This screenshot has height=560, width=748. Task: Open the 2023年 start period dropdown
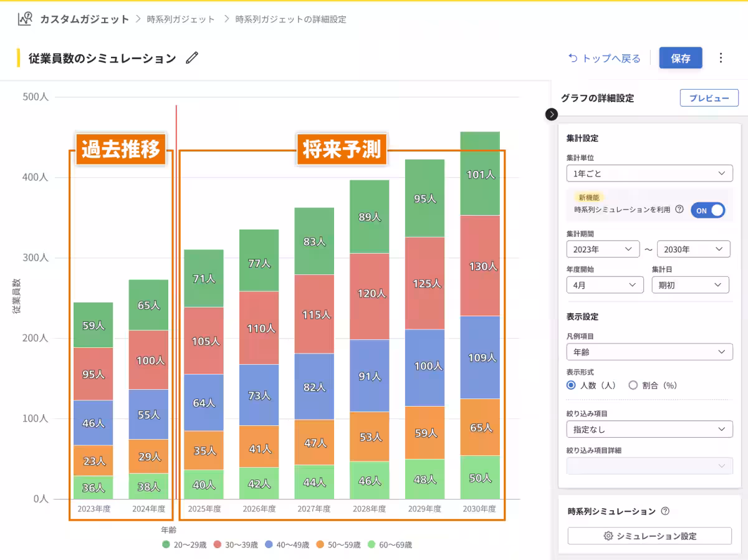tap(603, 249)
